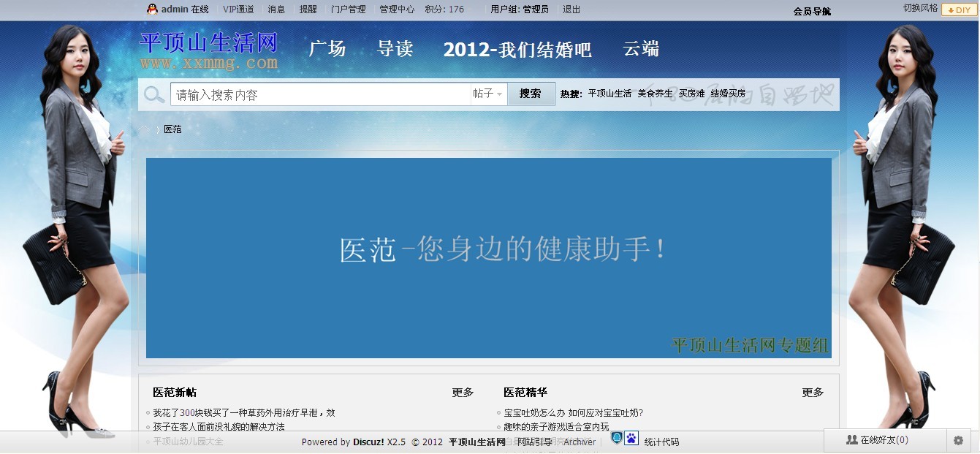The height and width of the screenshot is (454, 980).
Task: Select hot search term 买房难
Action: 691,94
